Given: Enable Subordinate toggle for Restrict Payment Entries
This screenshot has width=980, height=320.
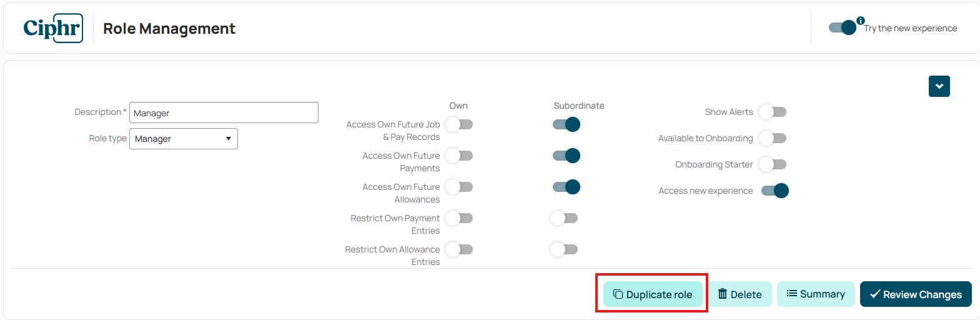Looking at the screenshot, I should (x=564, y=218).
